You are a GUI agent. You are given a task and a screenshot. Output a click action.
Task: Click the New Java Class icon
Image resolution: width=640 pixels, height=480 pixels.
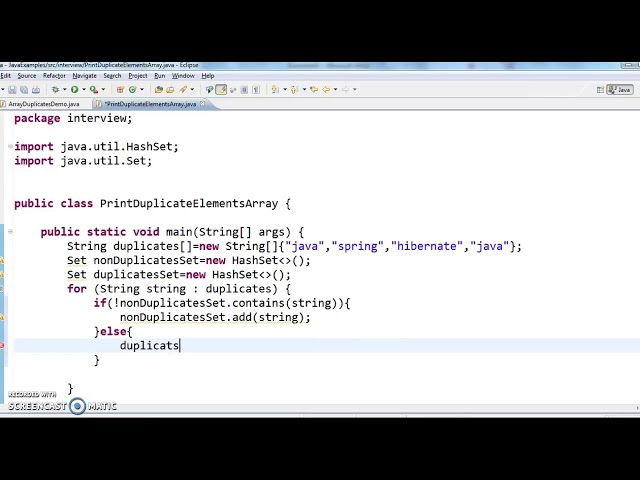pyautogui.click(x=132, y=89)
